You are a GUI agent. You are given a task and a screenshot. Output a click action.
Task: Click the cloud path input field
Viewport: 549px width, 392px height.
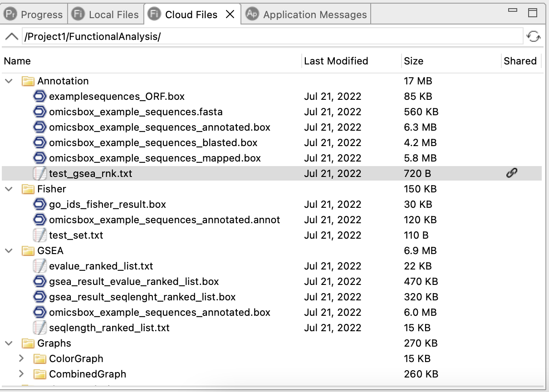(272, 37)
